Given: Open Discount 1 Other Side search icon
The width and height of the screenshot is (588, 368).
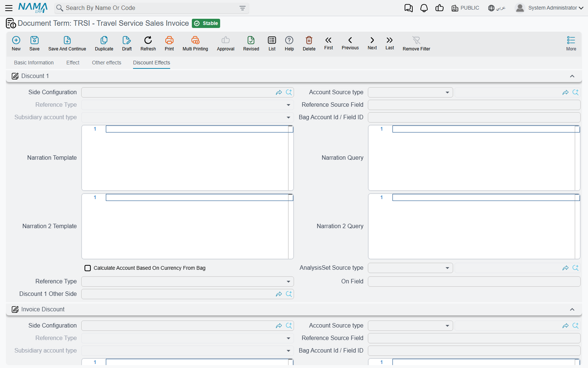Looking at the screenshot, I should coord(289,294).
